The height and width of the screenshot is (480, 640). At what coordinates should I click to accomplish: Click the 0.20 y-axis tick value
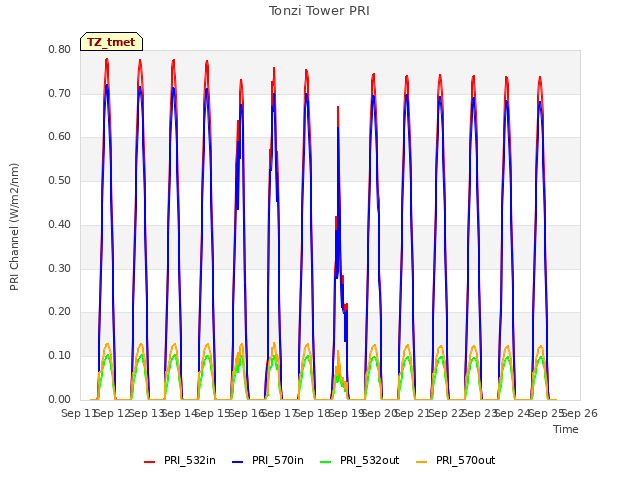(x=60, y=312)
